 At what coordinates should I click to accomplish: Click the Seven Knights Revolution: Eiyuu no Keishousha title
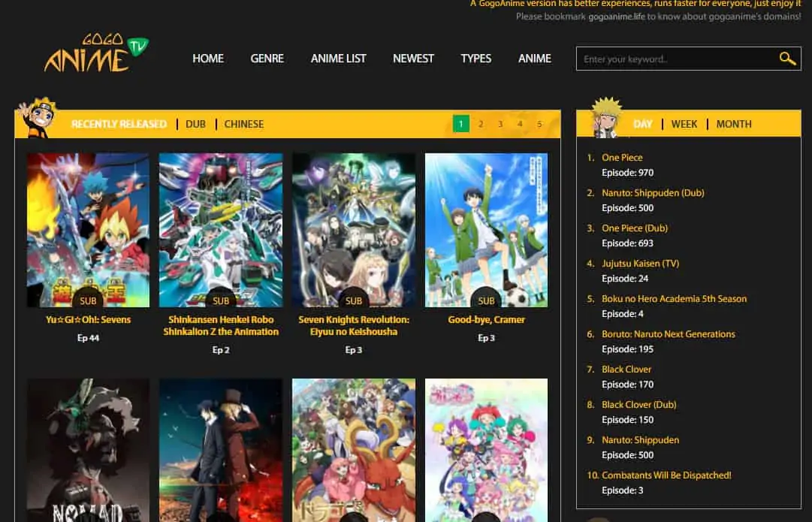pos(354,326)
